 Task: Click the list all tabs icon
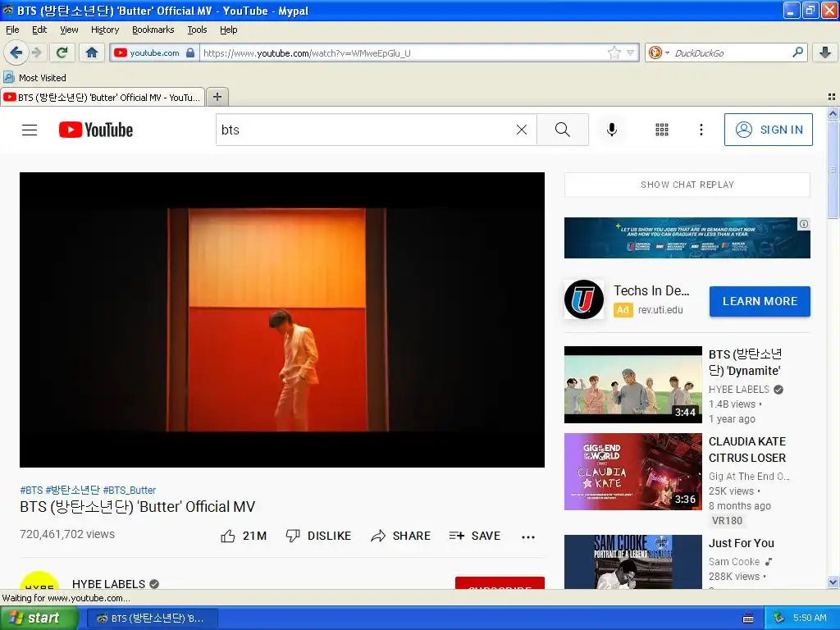tap(832, 97)
